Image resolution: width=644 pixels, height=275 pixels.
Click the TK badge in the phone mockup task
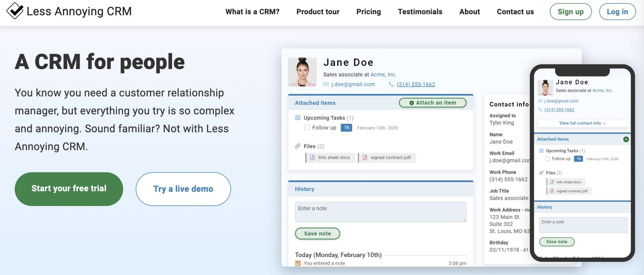579,159
